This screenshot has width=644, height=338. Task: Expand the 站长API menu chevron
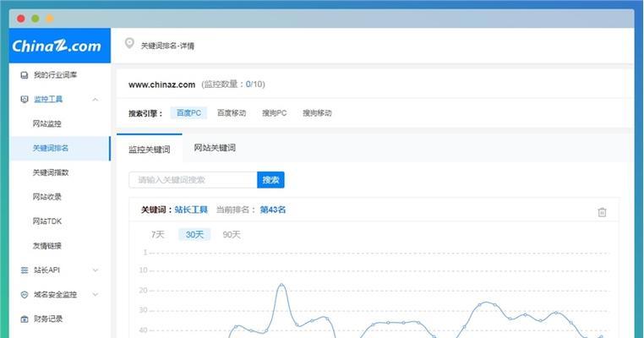tap(96, 270)
